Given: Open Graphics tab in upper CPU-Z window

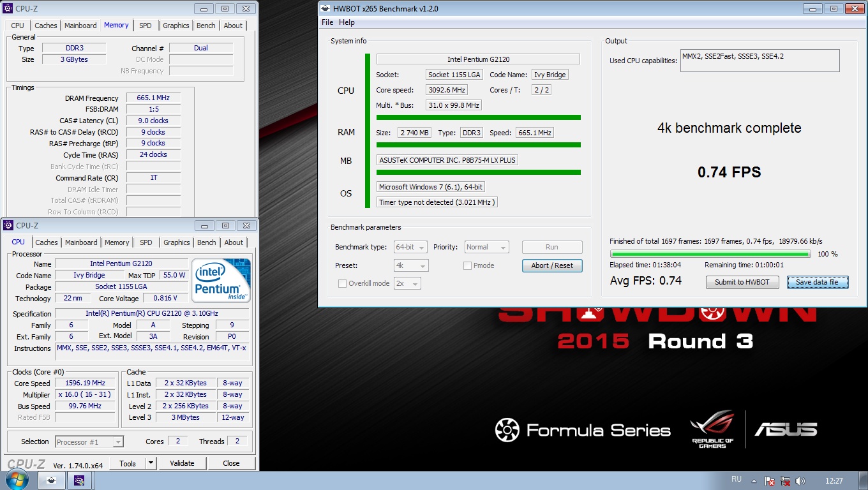Looking at the screenshot, I should point(176,26).
